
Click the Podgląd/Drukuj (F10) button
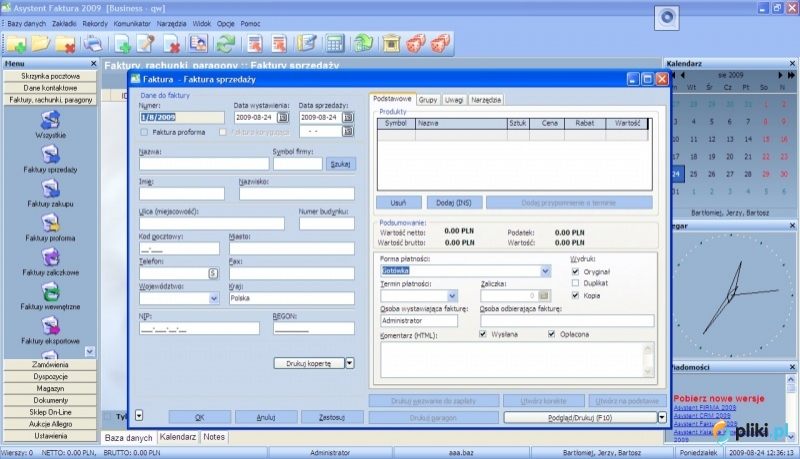pos(580,418)
